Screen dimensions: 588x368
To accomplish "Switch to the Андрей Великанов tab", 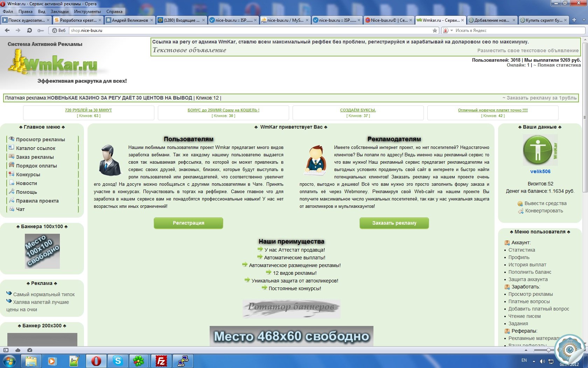I will [x=129, y=20].
